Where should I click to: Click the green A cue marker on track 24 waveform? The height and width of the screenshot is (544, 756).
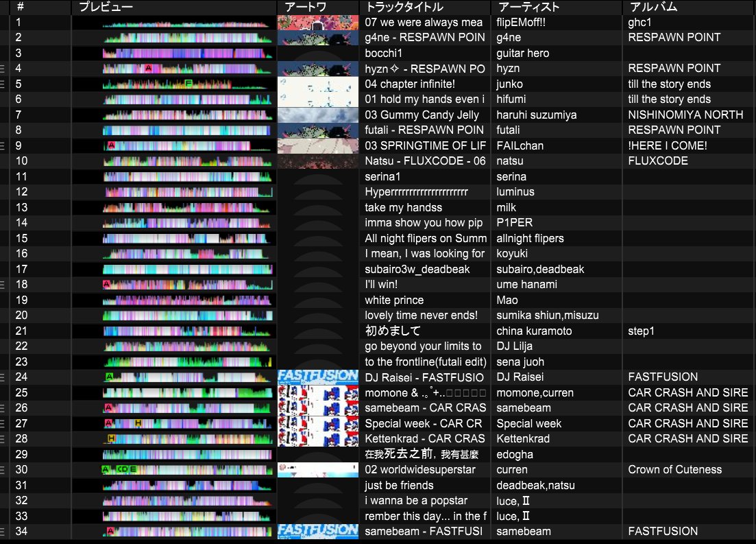[x=110, y=376]
